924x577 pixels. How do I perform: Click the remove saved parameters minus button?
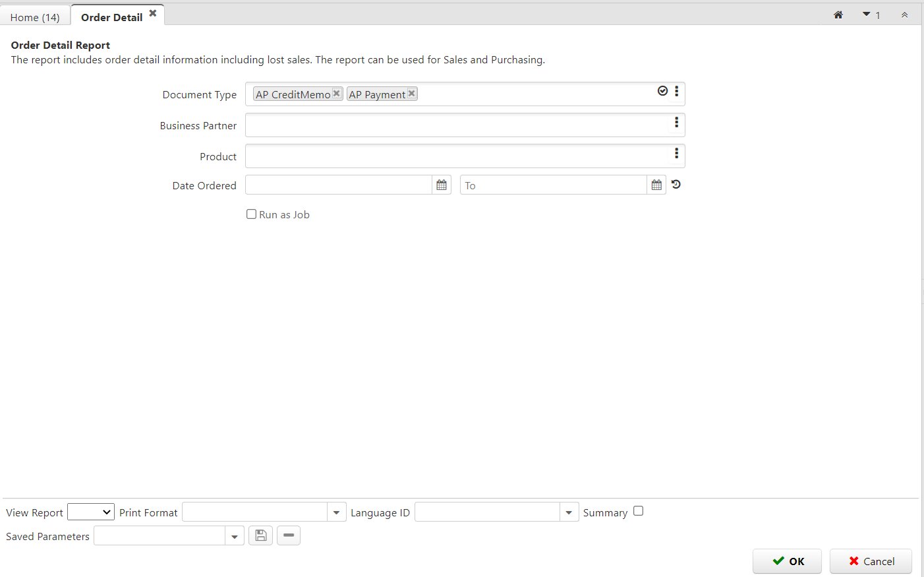coord(289,535)
